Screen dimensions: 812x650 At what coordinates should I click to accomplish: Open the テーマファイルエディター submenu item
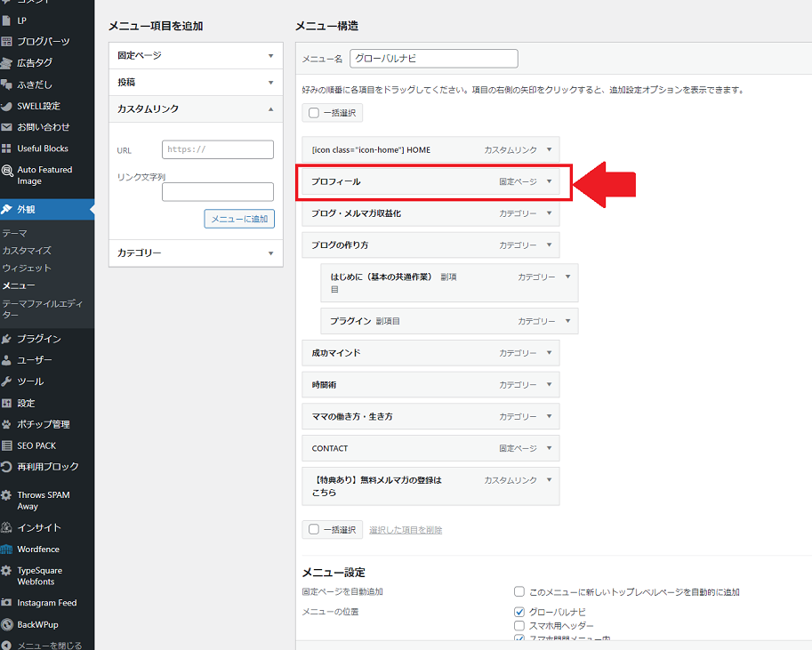click(43, 309)
